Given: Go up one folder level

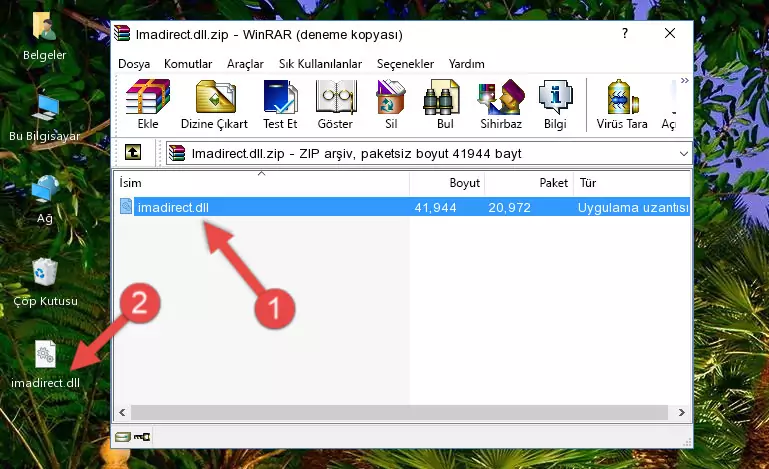Looking at the screenshot, I should point(133,153).
